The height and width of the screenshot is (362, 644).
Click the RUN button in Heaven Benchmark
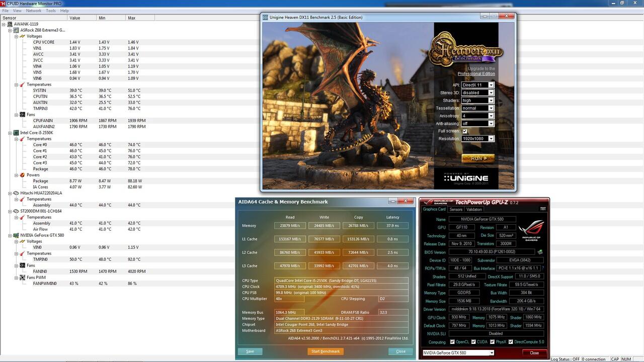point(478,158)
